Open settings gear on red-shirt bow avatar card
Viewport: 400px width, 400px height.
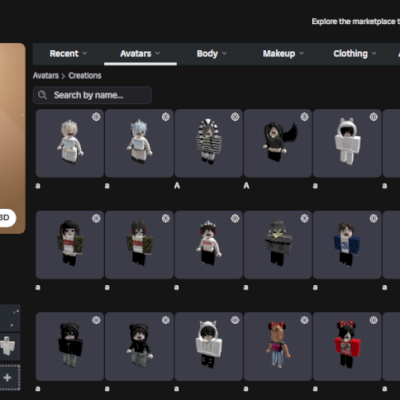coord(374,320)
